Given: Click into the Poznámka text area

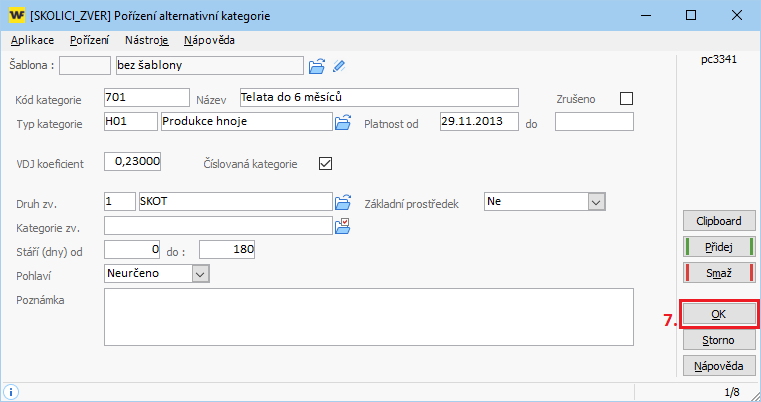Looking at the screenshot, I should pos(368,315).
